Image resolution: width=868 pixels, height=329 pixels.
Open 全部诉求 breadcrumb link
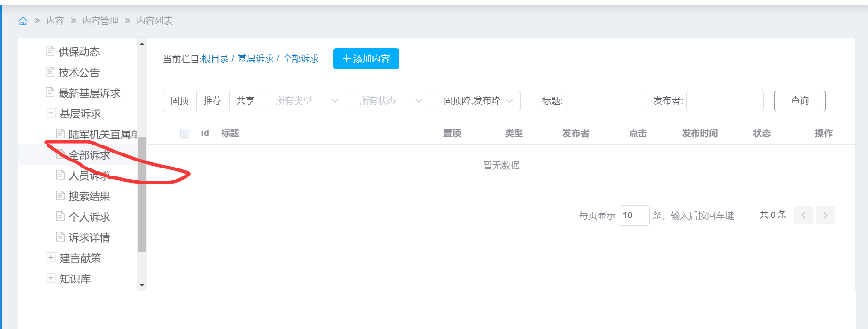(301, 59)
